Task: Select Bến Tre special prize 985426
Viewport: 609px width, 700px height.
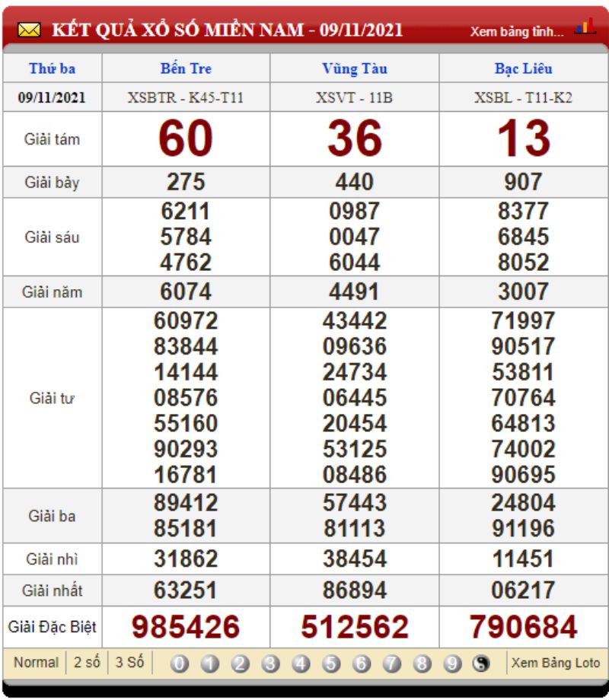Action: pyautogui.click(x=186, y=627)
